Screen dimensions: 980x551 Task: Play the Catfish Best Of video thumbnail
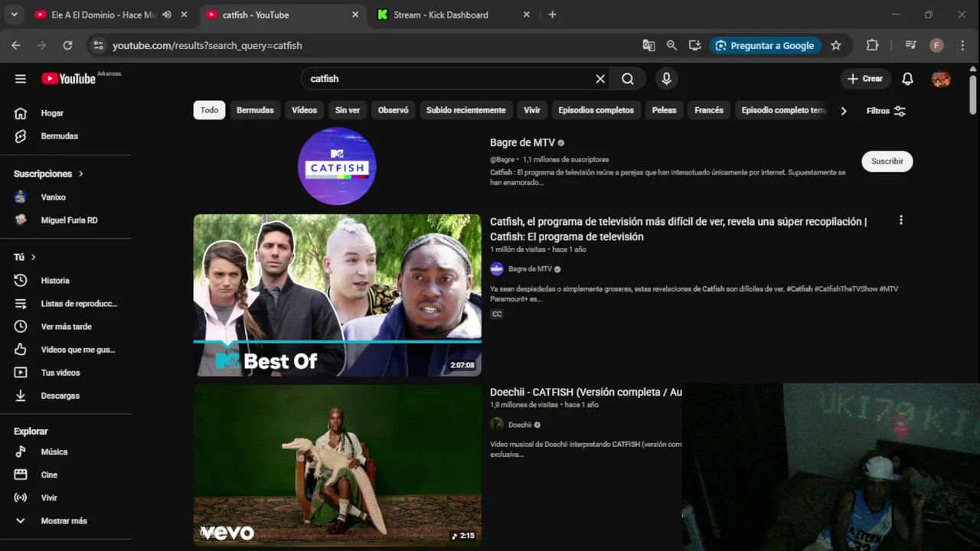tap(337, 295)
